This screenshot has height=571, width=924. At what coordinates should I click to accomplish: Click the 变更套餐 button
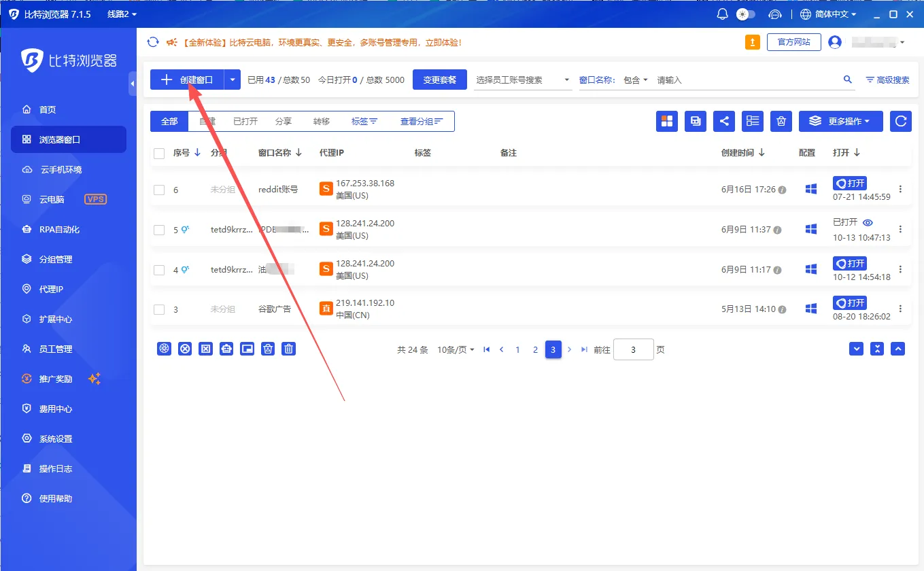440,80
